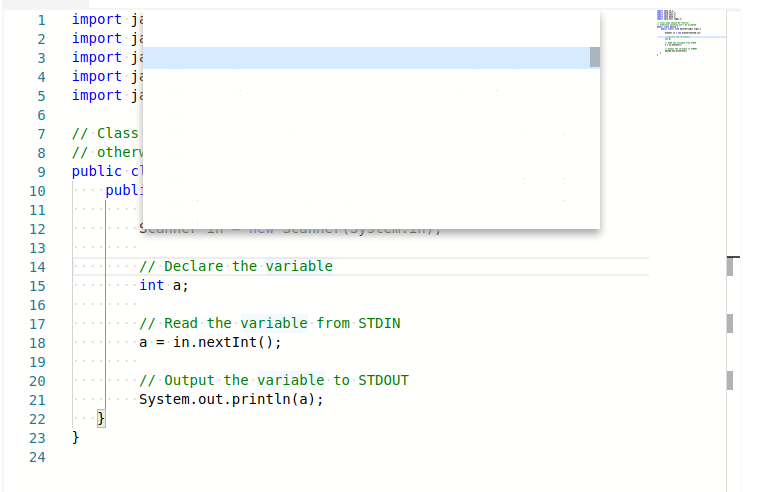Click the 'public' keyword on line 9
Viewport: 770px width, 492px height.
(97, 171)
